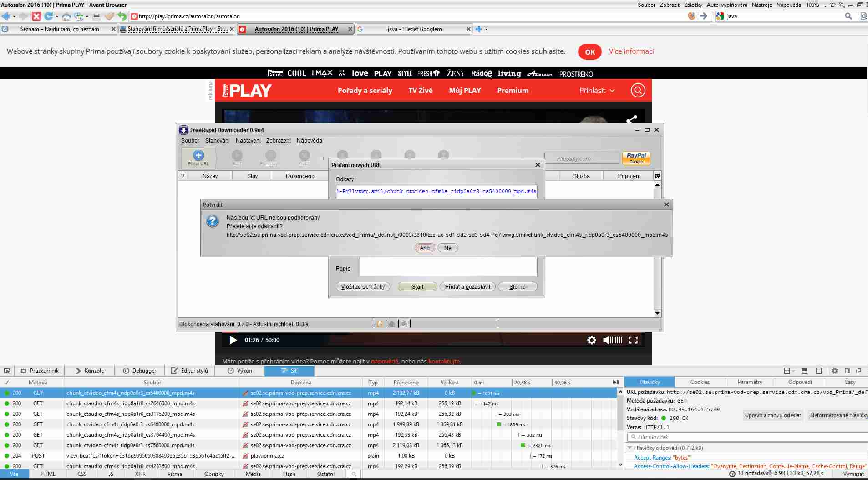Accept cookies with the red OK button
868x480 pixels.
tap(590, 52)
